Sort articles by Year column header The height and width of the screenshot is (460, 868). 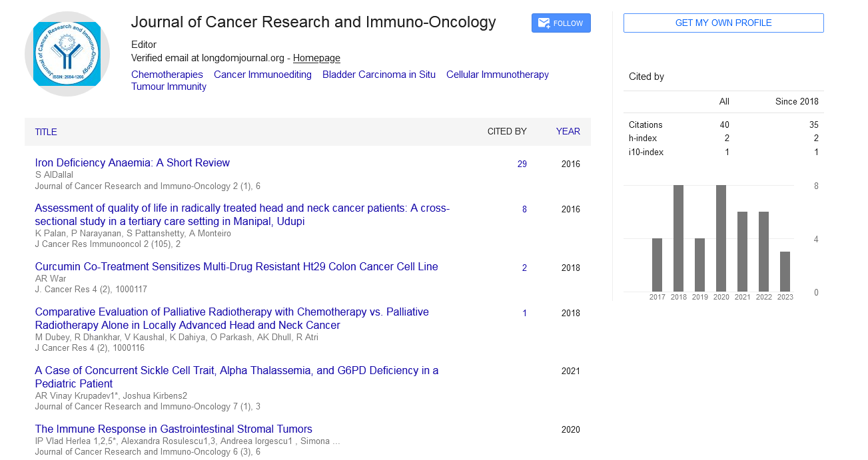(568, 132)
